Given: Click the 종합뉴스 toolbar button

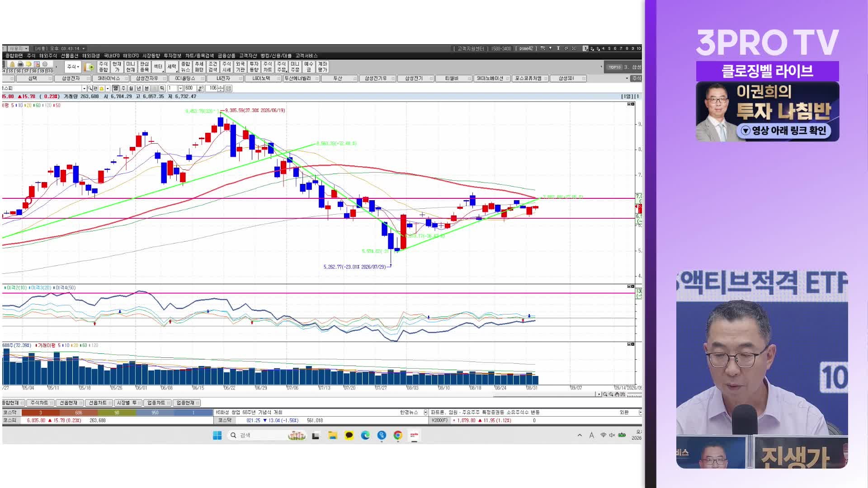Looking at the screenshot, I should pyautogui.click(x=185, y=67).
